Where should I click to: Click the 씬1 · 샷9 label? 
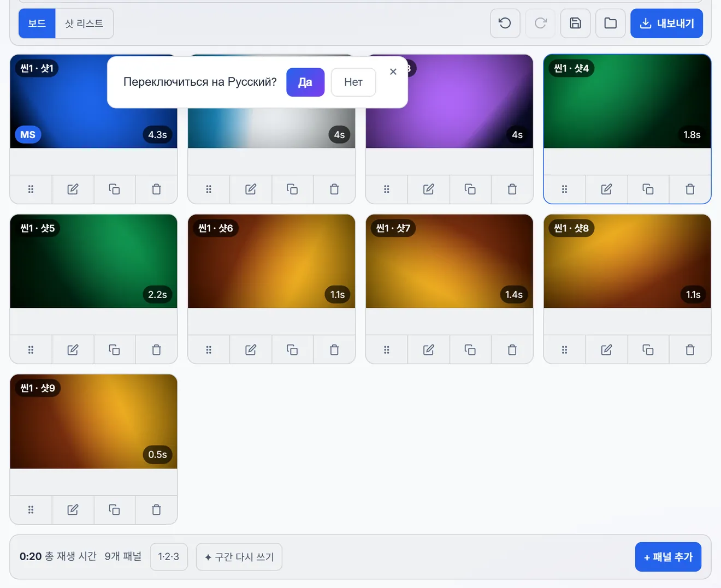coord(38,388)
